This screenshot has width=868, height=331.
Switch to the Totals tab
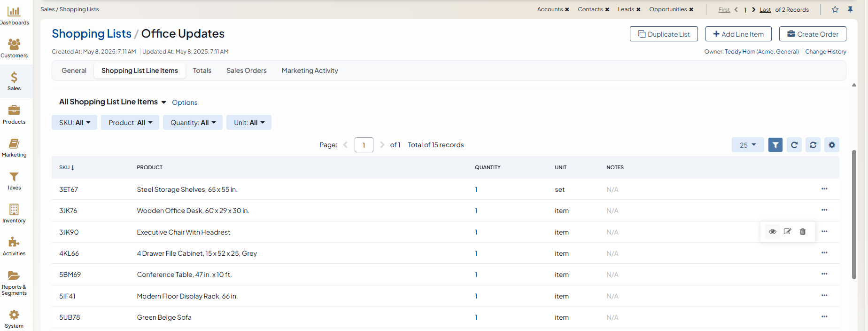coord(202,71)
